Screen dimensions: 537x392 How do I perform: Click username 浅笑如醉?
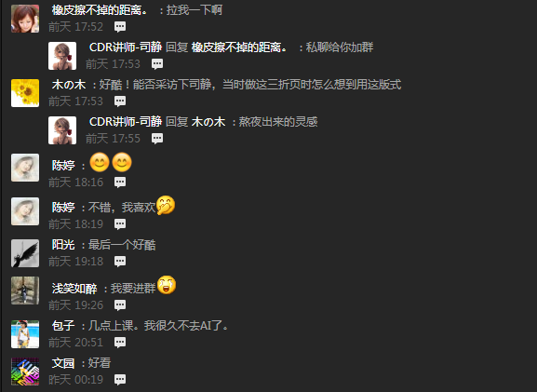pyautogui.click(x=74, y=289)
